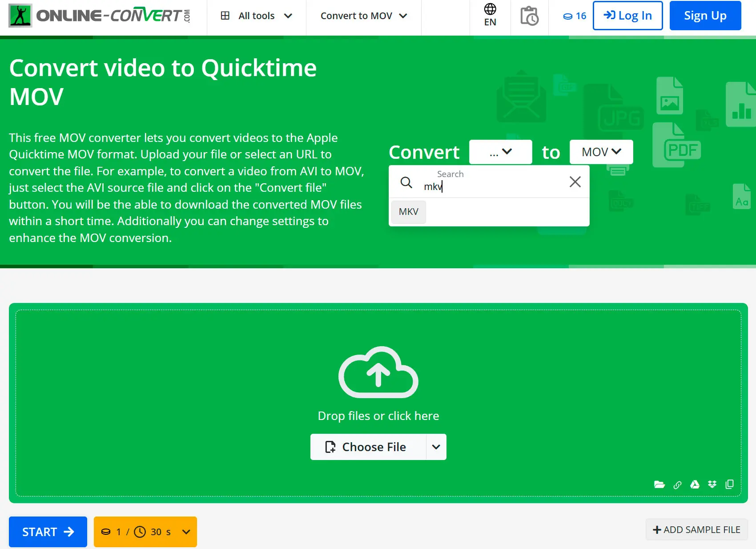This screenshot has height=549, width=756.
Task: Select MKV from the search suggestions
Action: click(x=408, y=212)
